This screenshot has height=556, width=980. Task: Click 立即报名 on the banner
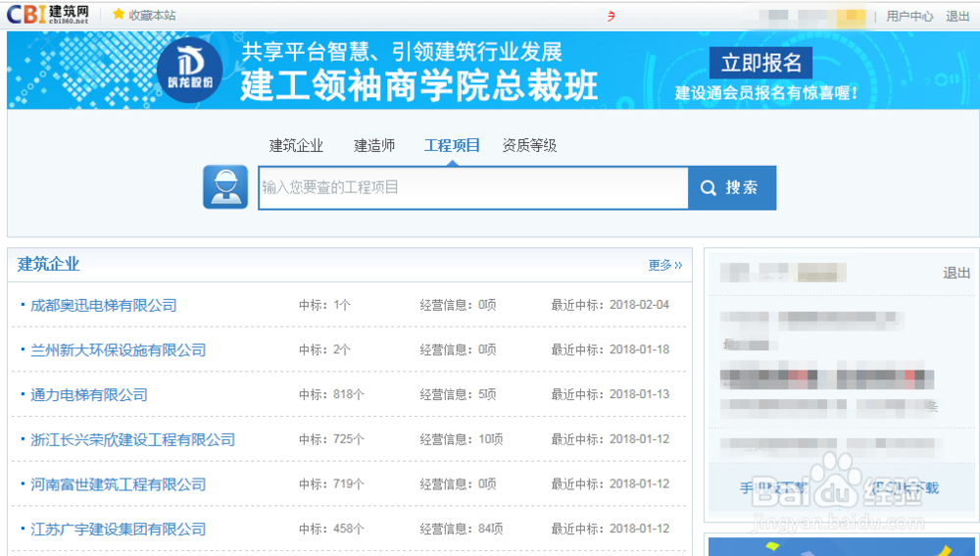(760, 63)
